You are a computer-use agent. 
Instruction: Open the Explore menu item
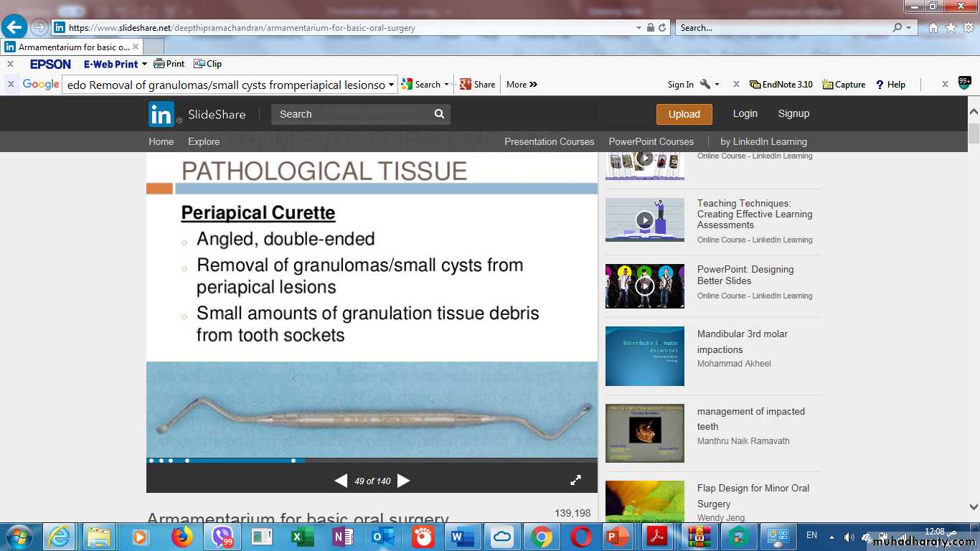[204, 141]
